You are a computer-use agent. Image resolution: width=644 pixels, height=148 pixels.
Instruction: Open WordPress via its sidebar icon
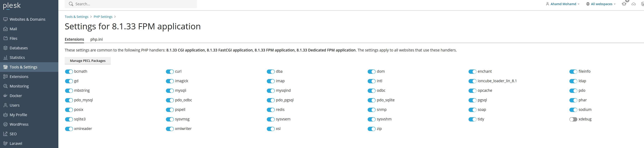pos(5,124)
